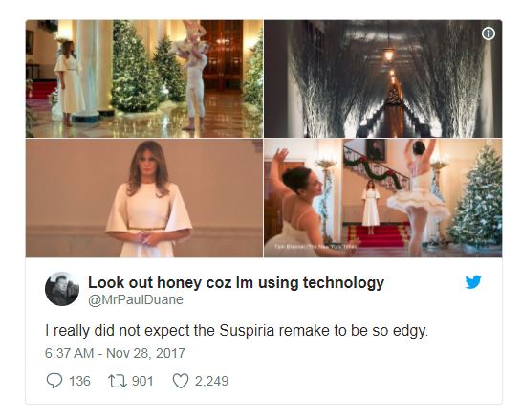522x420 pixels.
Task: Open the woman in white dress photo
Action: [x=144, y=198]
